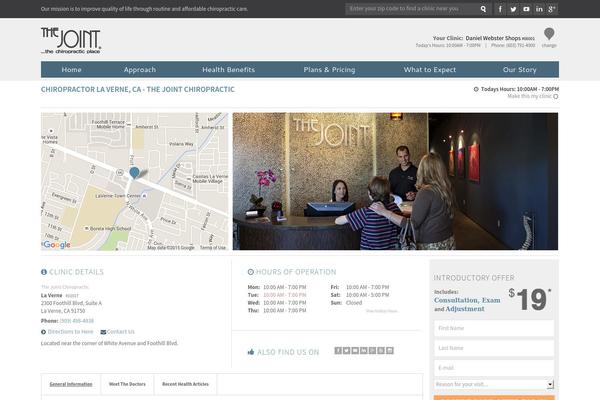Screen dimensions: 600x400
Task: Open the Twitter icon in the top bar
Action: (x=513, y=9)
